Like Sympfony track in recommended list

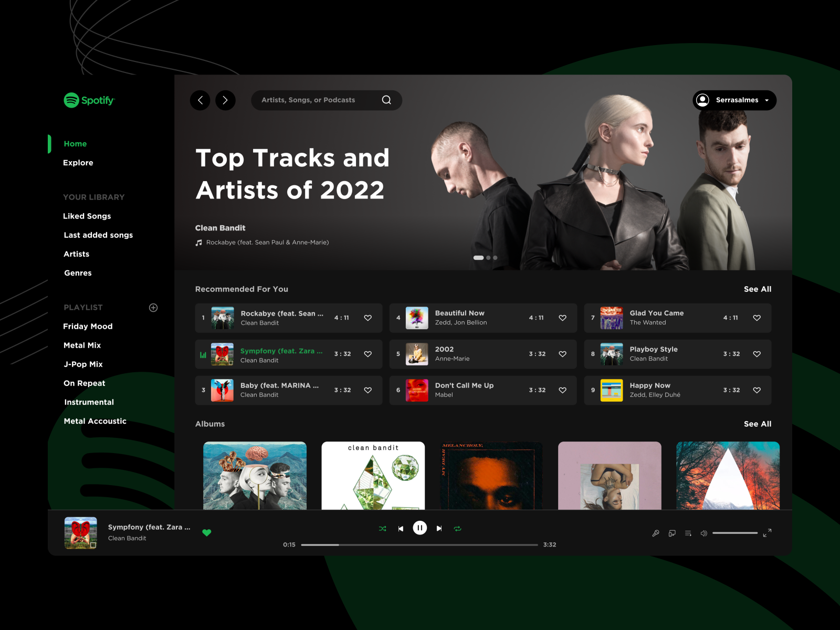tap(368, 354)
